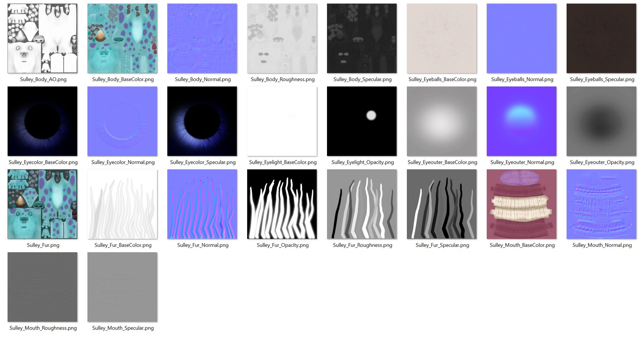Open the Sulley_Mouth_BaseColor.png teeth thumbnail
This screenshot has height=337, width=644.
(x=522, y=204)
